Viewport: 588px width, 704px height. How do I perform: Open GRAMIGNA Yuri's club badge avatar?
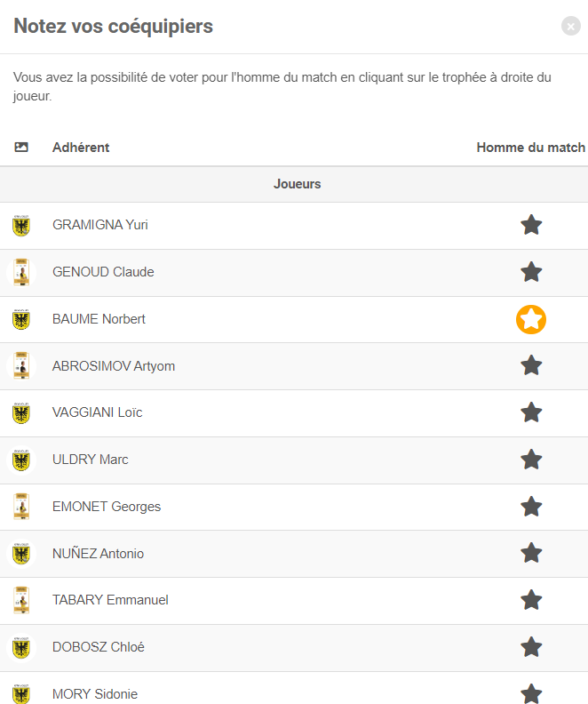[x=21, y=226]
